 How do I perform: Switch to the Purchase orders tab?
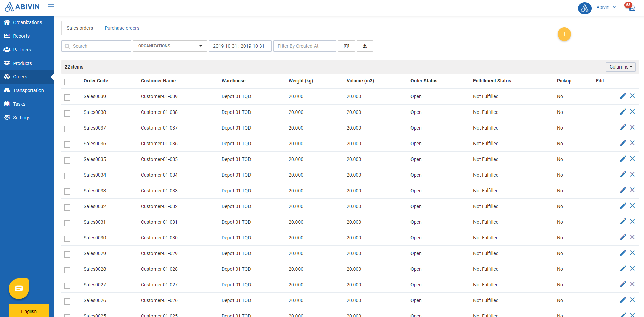(122, 28)
